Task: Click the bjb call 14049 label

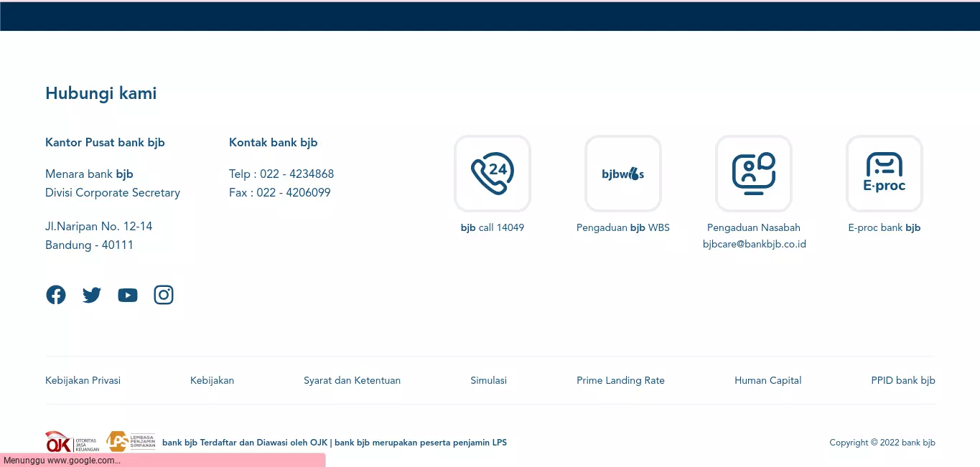Action: coord(493,227)
